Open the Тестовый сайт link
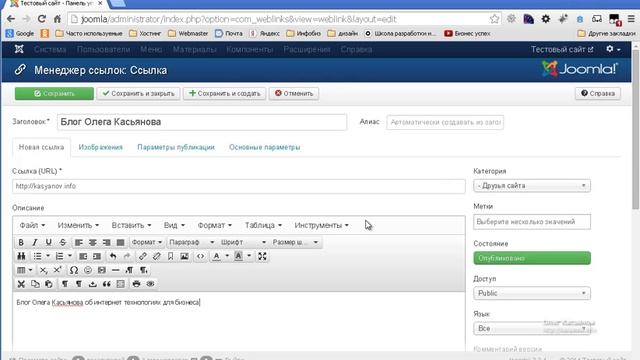Viewport: 640px width, 360px height. 562,49
